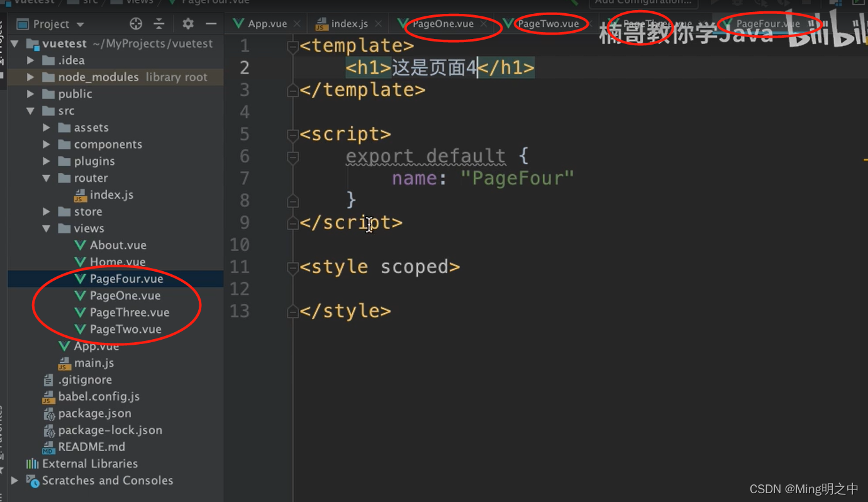The height and width of the screenshot is (502, 868).
Task: Expand the .idea folder arrow
Action: (x=30, y=60)
